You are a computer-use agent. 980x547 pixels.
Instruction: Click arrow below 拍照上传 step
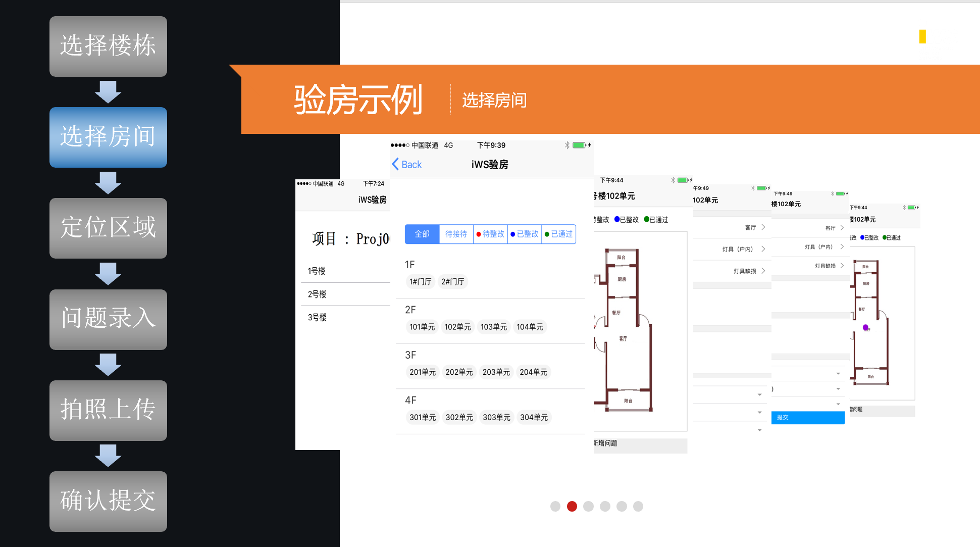108,456
